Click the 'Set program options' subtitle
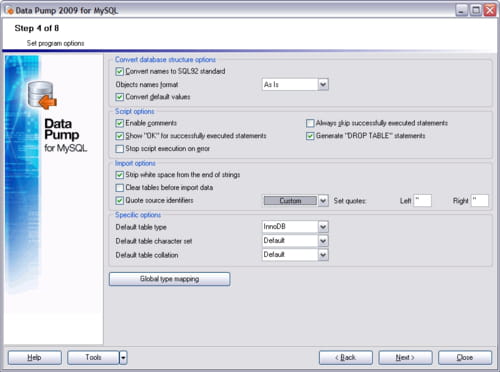500x372 pixels. coord(55,43)
